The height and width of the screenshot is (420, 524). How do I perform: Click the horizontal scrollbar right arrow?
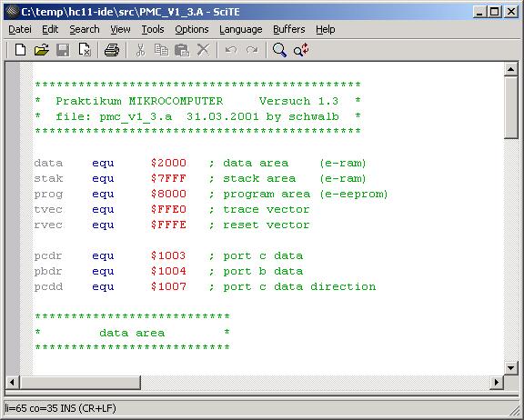point(497,382)
